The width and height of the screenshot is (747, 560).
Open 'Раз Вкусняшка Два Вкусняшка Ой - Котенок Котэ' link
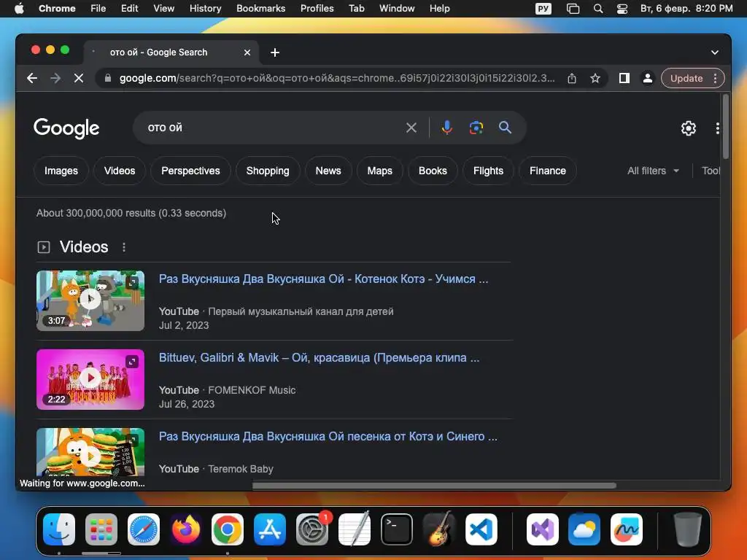click(323, 279)
